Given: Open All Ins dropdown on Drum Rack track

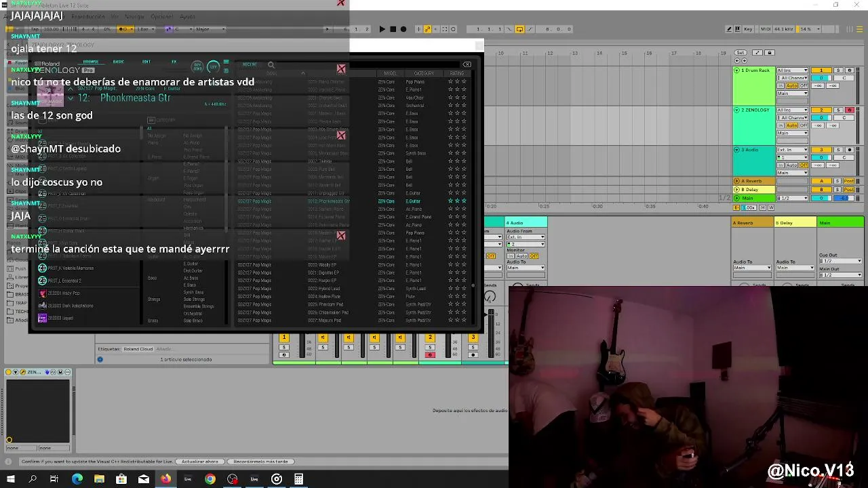Looking at the screenshot, I should click(792, 70).
